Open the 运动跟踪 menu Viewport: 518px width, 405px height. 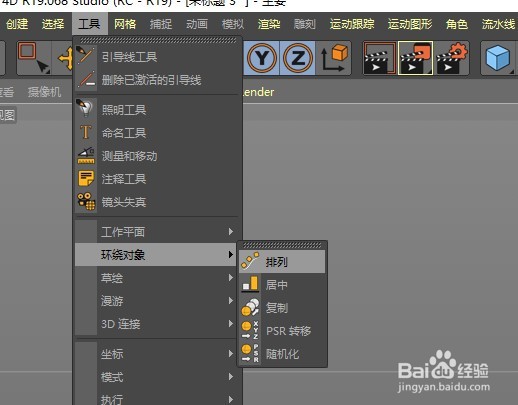pyautogui.click(x=352, y=24)
